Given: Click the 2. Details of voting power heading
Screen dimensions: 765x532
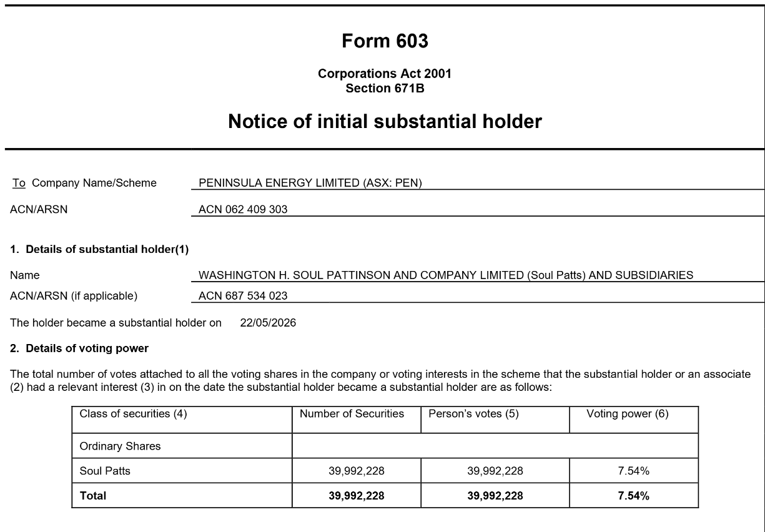Looking at the screenshot, I should 79,348.
